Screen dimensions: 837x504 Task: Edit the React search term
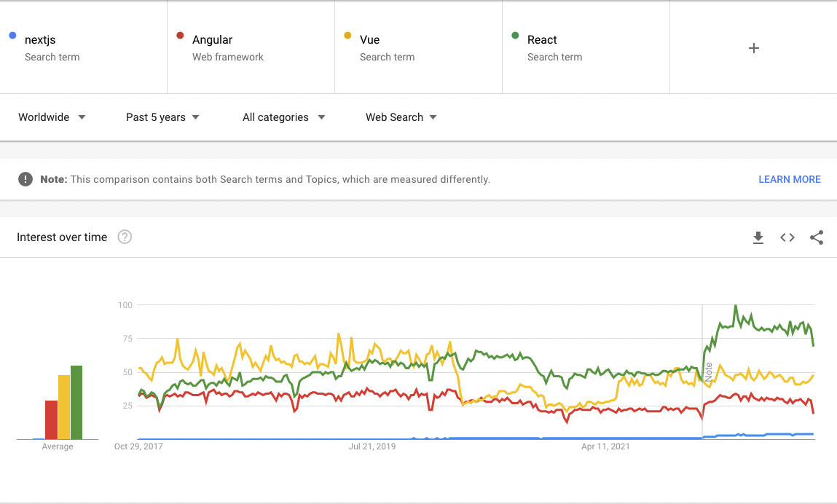[586, 47]
